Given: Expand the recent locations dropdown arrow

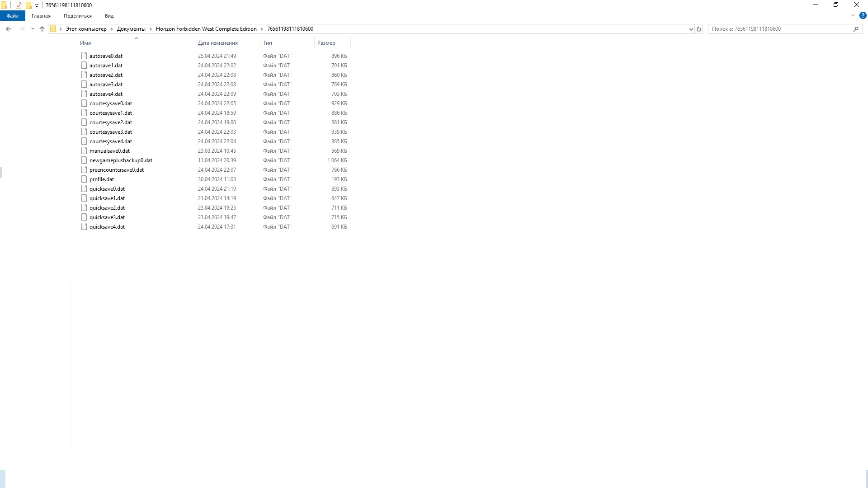Looking at the screenshot, I should point(32,29).
